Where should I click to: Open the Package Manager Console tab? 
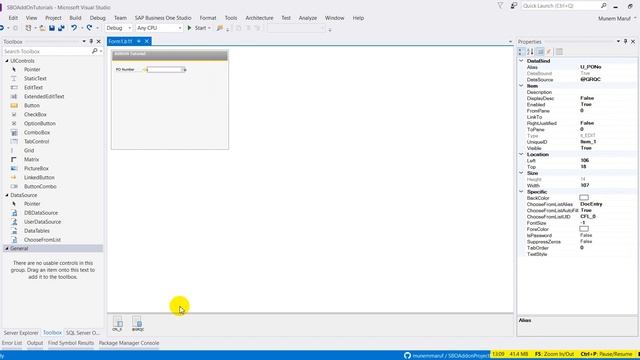click(x=129, y=343)
